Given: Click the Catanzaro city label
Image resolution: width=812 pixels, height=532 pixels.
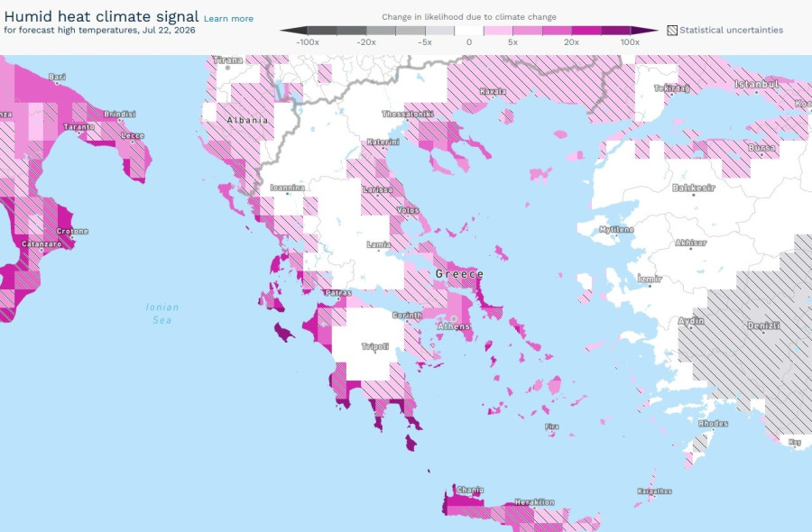Looking at the screenshot, I should pyautogui.click(x=42, y=243).
